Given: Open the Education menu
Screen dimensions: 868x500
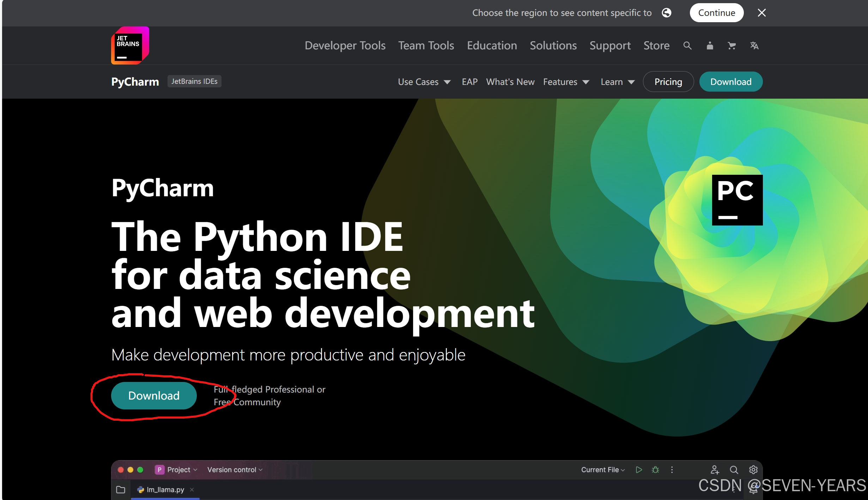Looking at the screenshot, I should point(492,45).
